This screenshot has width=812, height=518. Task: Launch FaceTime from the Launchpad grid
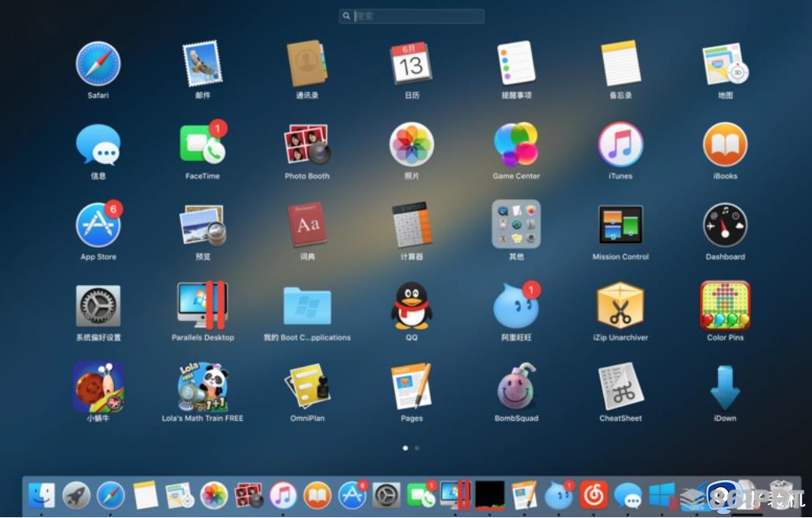tap(203, 144)
